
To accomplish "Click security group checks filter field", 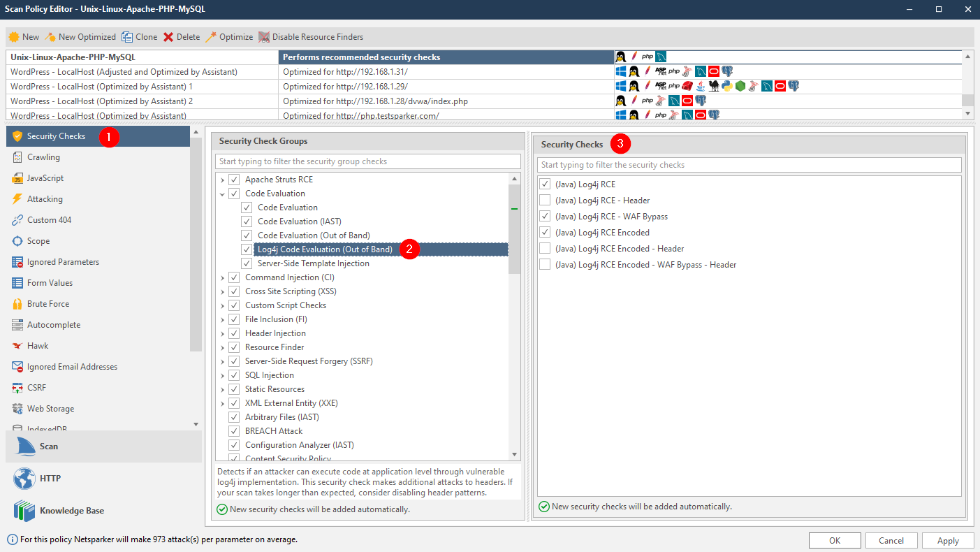I will 368,161.
